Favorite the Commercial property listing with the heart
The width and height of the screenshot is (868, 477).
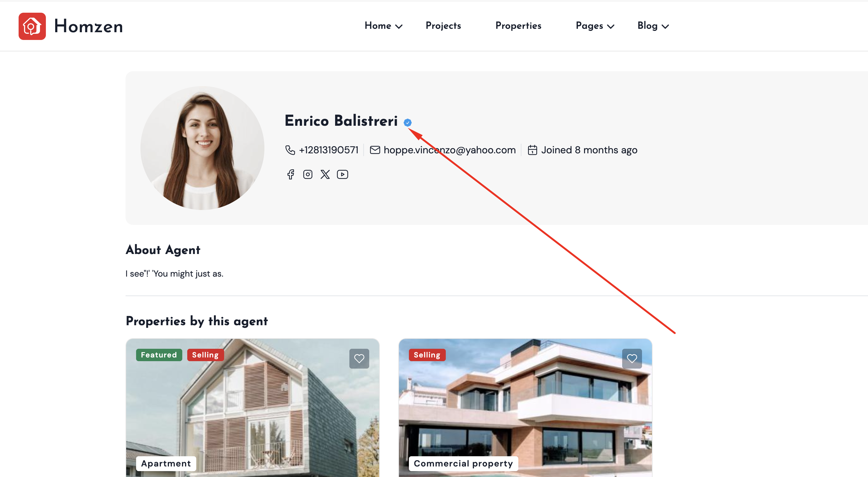click(631, 358)
